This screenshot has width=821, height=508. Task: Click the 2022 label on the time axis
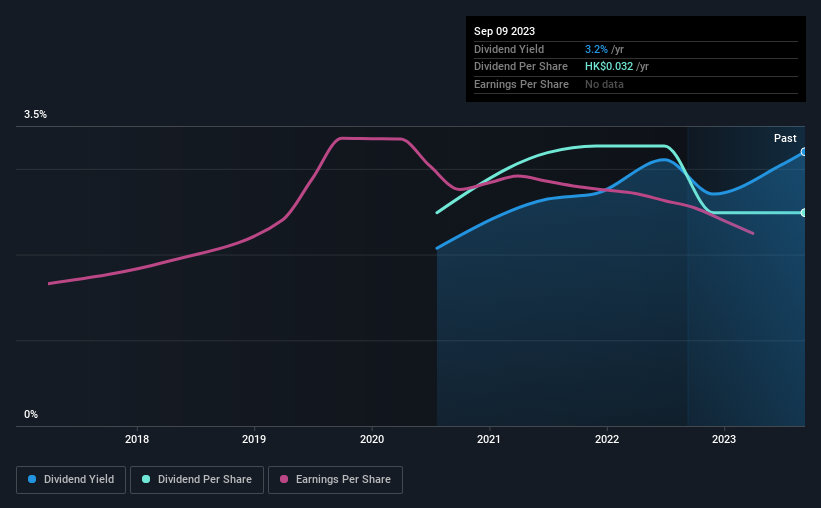pyautogui.click(x=606, y=439)
